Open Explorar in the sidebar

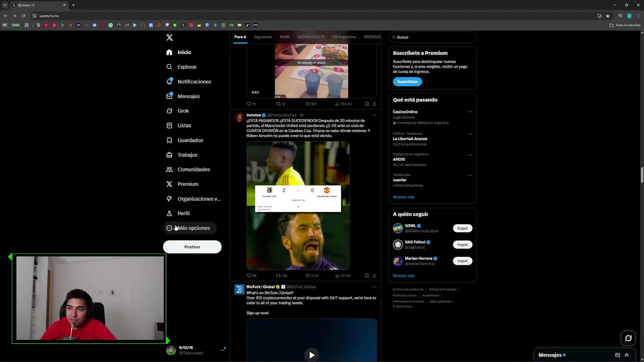(x=182, y=67)
